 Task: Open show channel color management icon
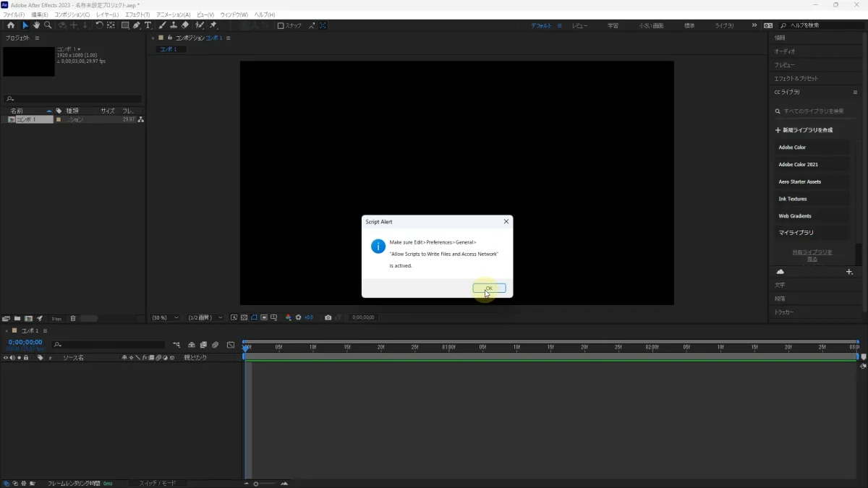pyautogui.click(x=288, y=317)
